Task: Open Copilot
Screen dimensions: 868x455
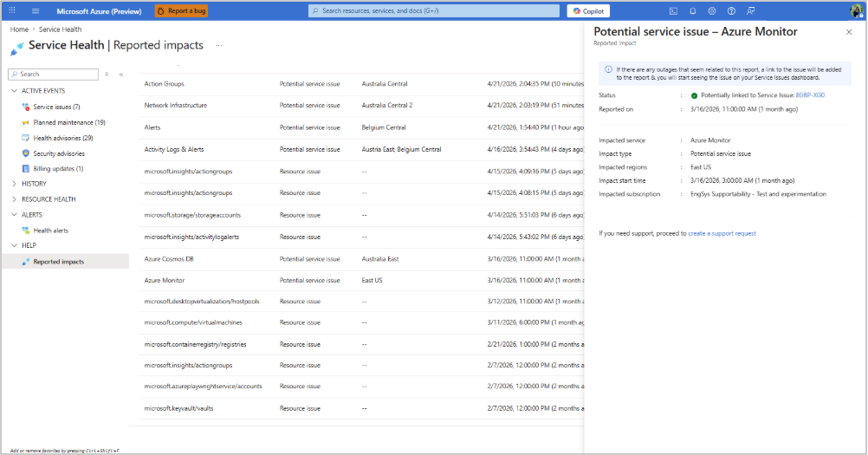Action: coord(588,10)
